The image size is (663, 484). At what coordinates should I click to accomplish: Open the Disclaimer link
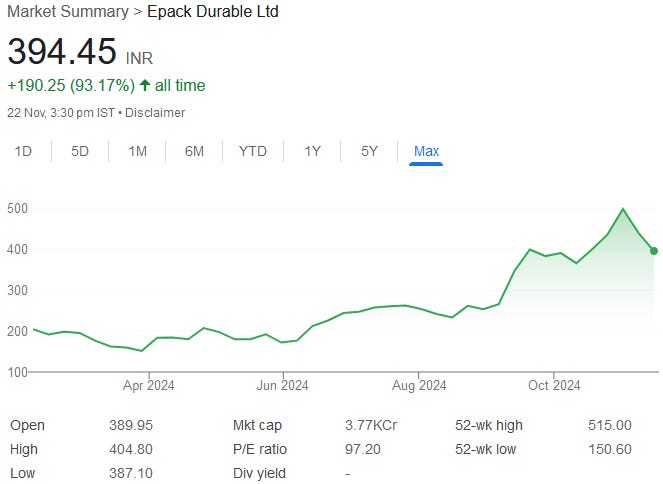pos(155,113)
